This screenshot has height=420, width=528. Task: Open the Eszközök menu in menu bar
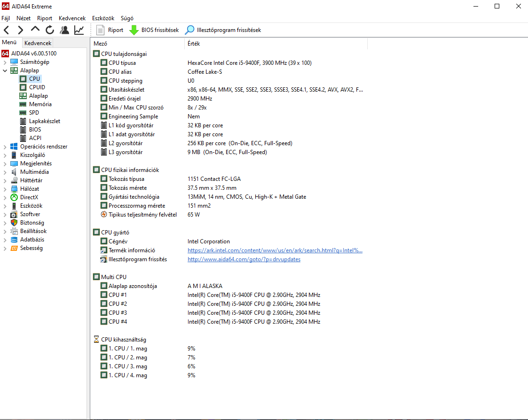click(103, 18)
